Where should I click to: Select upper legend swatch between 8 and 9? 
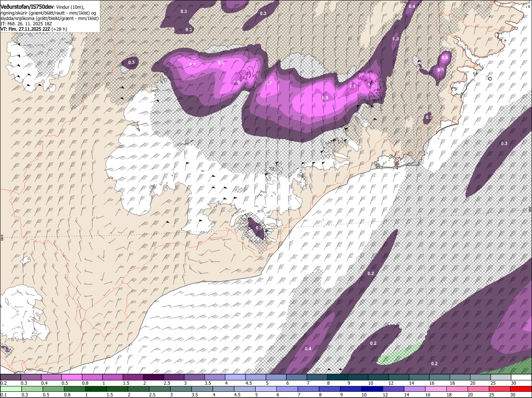[337, 377]
